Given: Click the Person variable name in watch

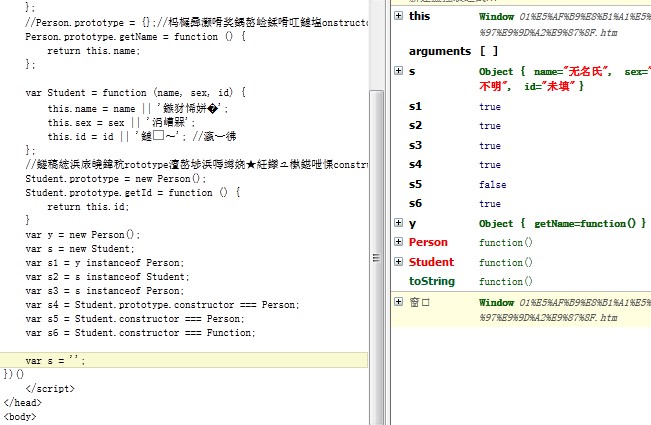Looking at the screenshot, I should (428, 242).
